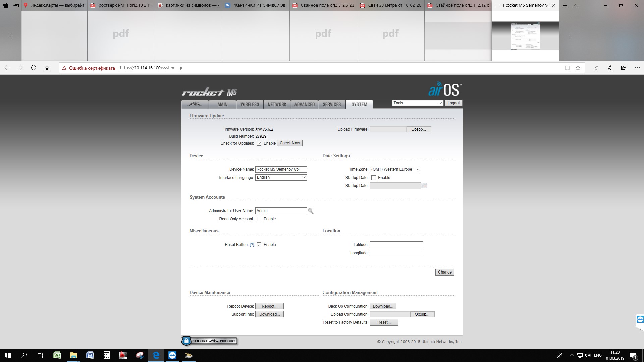Enable Read-Only Account checkbox
This screenshot has height=362, width=644.
tap(259, 219)
